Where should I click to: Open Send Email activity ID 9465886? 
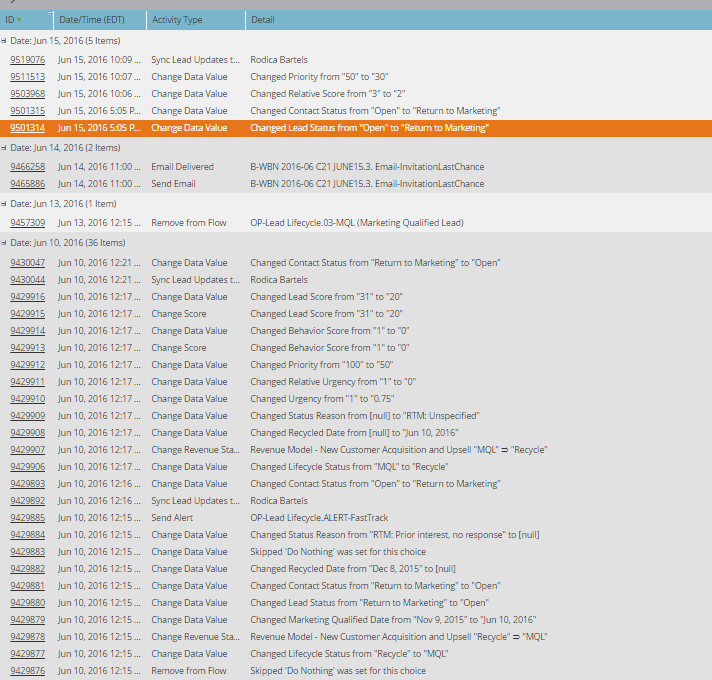tap(28, 184)
